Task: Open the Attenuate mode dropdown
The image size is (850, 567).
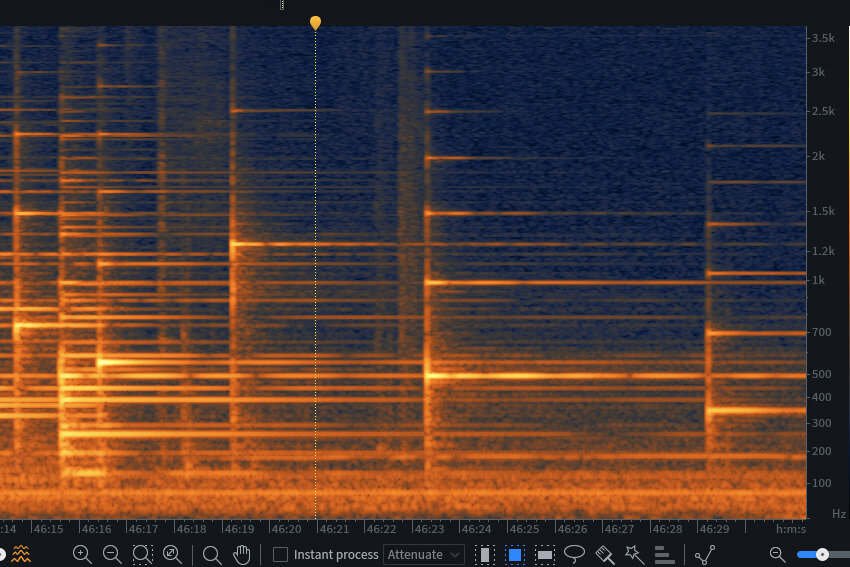Action: (424, 555)
